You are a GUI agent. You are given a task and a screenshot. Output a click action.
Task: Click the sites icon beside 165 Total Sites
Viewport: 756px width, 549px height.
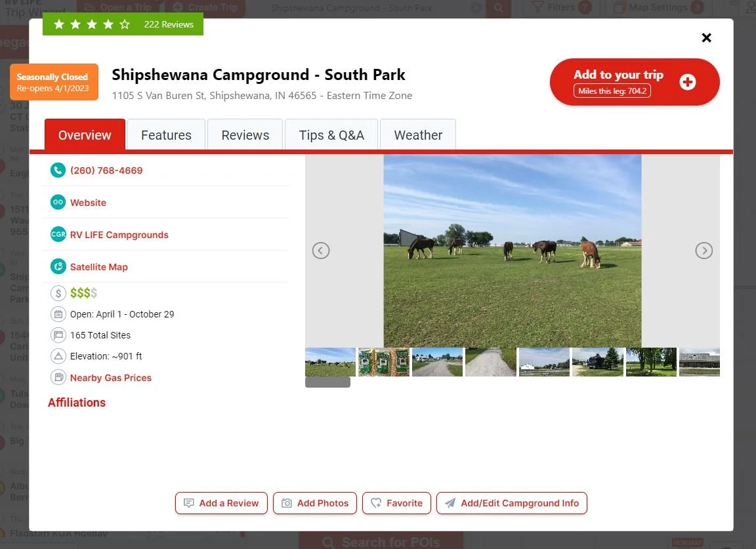[58, 335]
